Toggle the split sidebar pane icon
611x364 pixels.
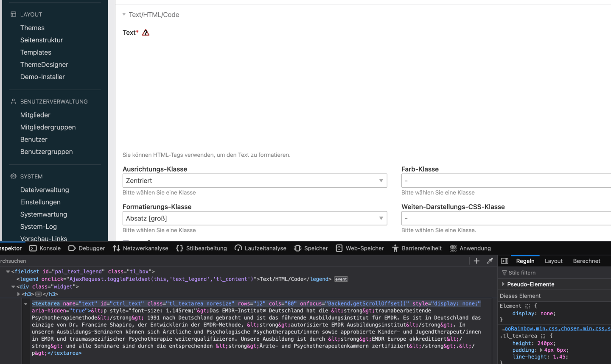click(504, 261)
